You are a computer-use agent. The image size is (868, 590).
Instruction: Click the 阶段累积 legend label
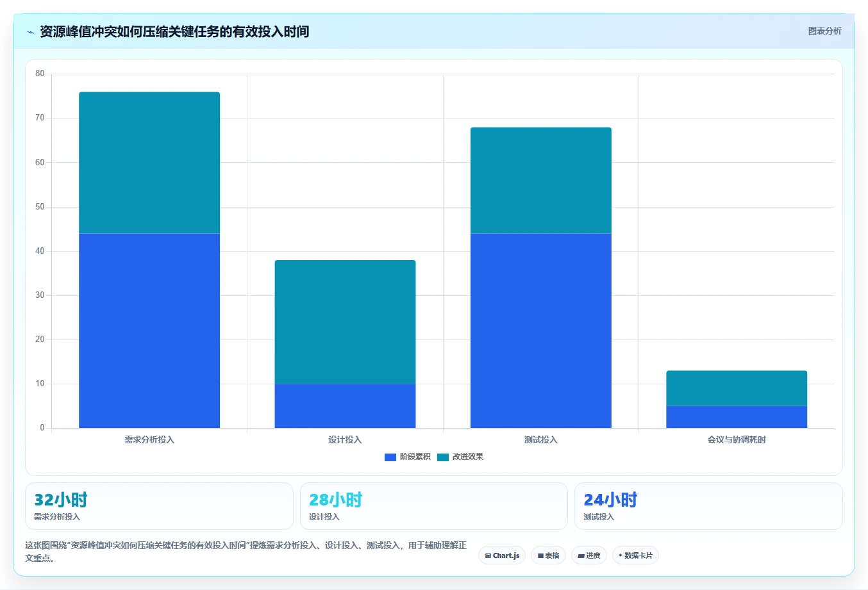coord(415,457)
